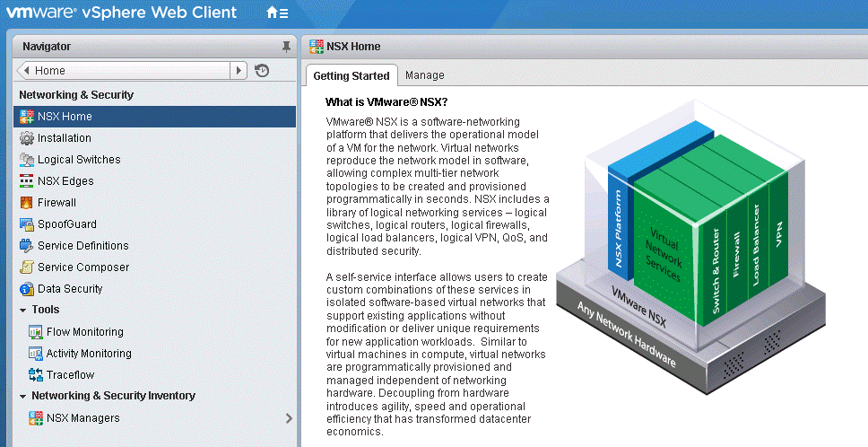
Task: Open the navigation history clock icon
Action: pos(262,70)
